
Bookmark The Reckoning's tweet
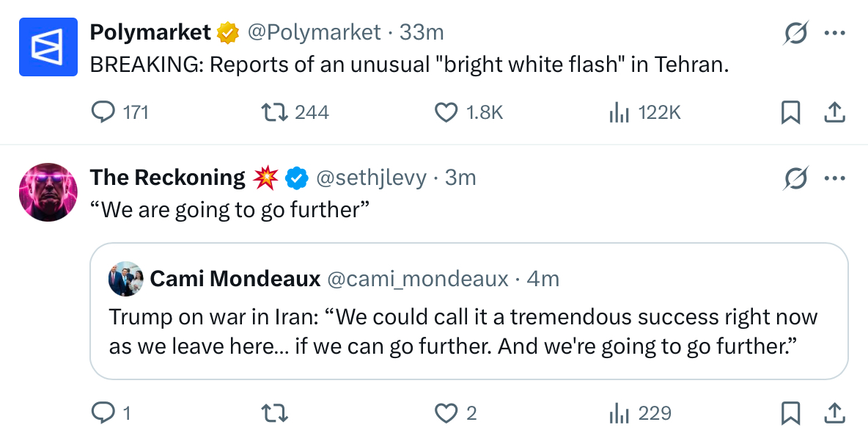(790, 414)
